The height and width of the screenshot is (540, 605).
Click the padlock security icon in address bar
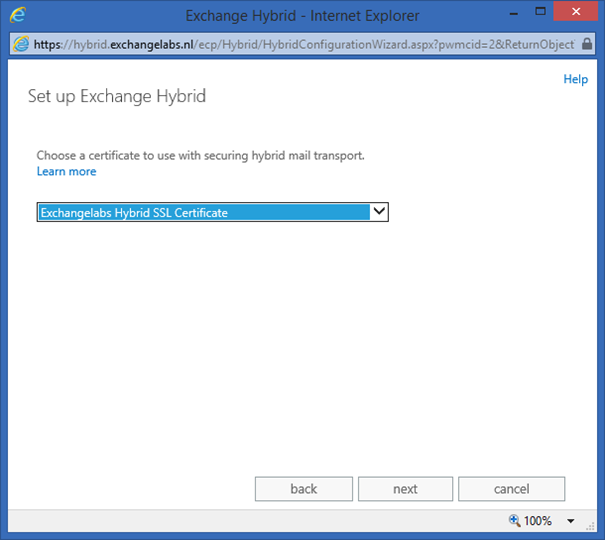point(590,44)
